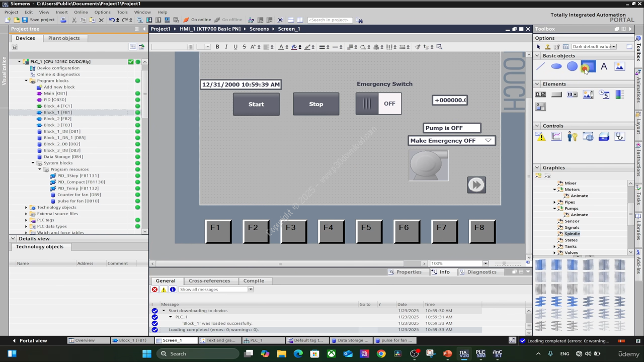Select the Ellipse basic object tool
The image size is (644, 362).
click(x=556, y=66)
